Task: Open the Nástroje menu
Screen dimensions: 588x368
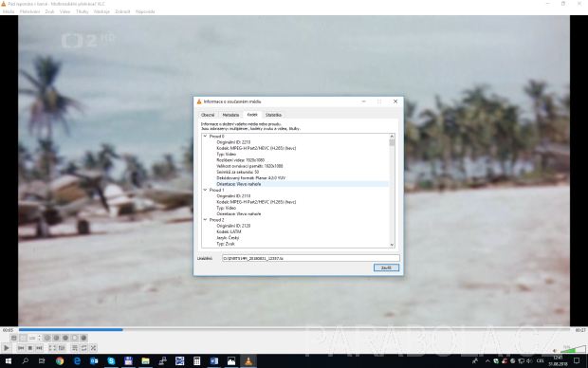Action: (101, 11)
